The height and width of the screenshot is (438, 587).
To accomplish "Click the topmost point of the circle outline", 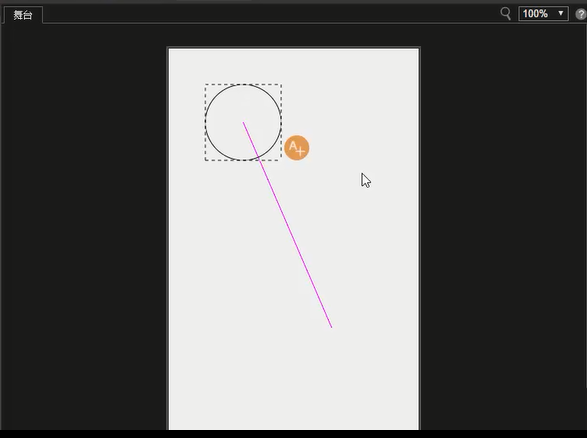I will (x=243, y=85).
